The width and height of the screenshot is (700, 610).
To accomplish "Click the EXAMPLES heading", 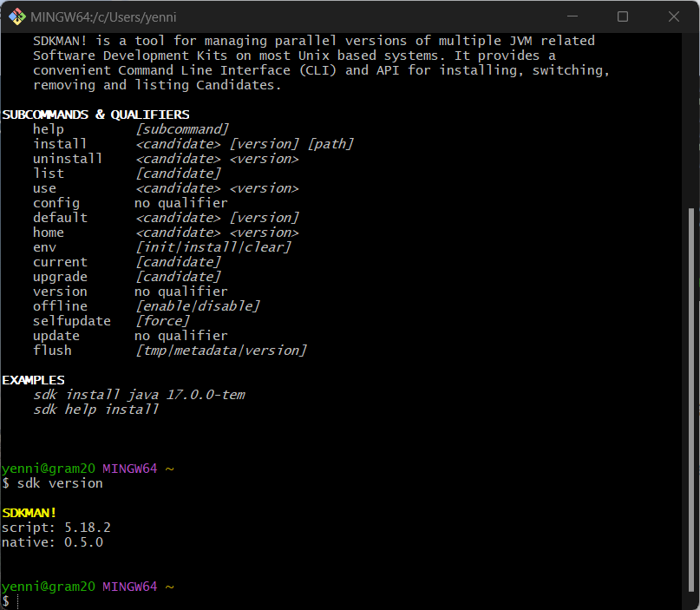I will click(x=34, y=380).
